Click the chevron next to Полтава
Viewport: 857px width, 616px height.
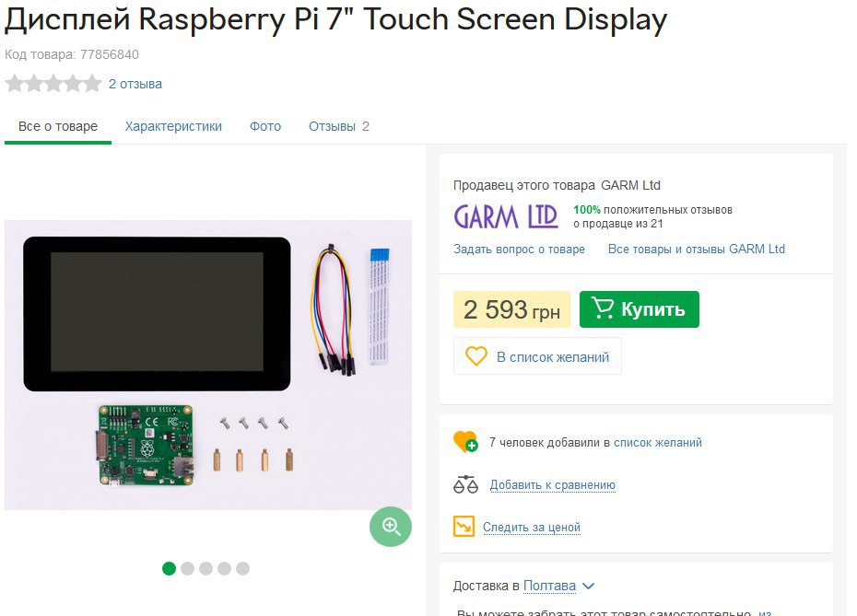(588, 586)
